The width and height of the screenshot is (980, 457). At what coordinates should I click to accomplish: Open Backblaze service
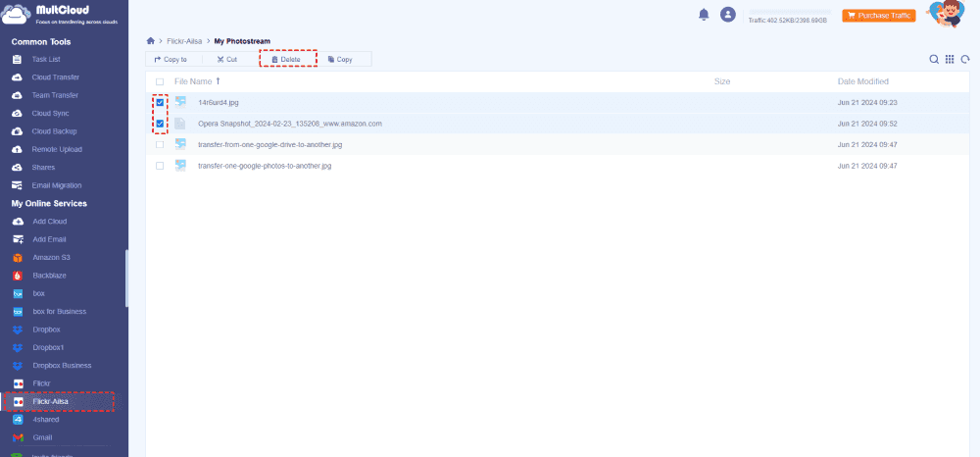tap(49, 276)
